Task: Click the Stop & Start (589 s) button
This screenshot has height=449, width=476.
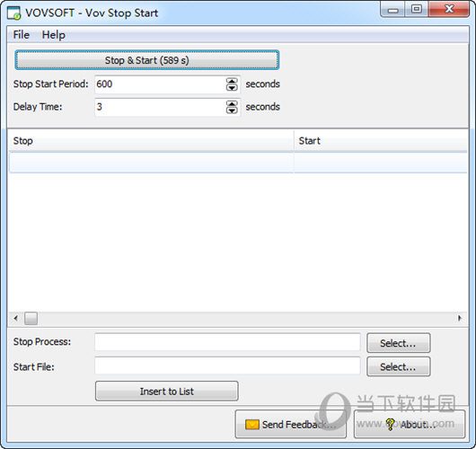Action: point(147,60)
